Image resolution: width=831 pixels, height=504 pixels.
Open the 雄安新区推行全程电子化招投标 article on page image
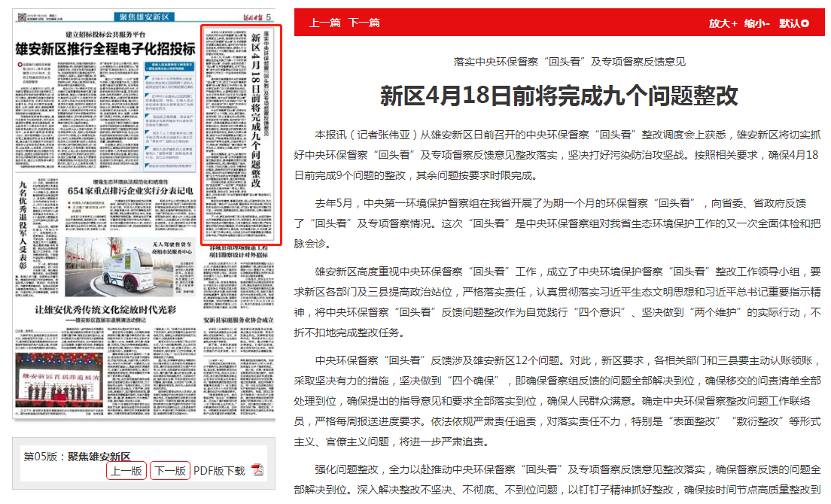tap(105, 50)
